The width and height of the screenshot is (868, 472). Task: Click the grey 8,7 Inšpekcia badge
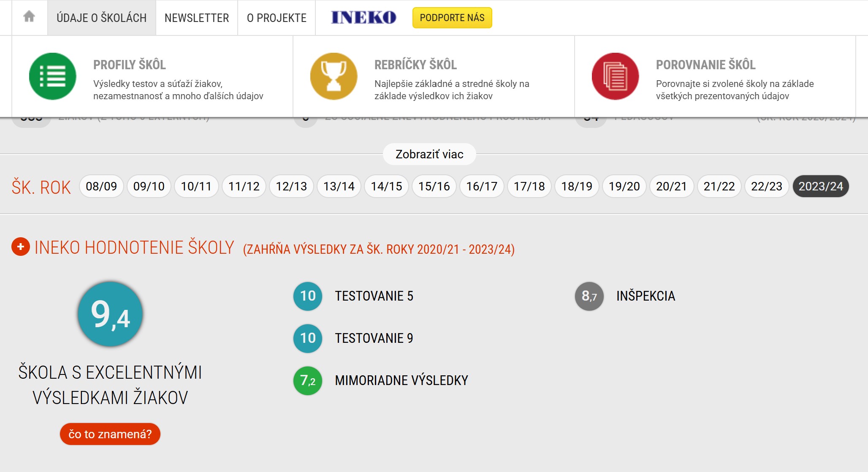click(589, 296)
